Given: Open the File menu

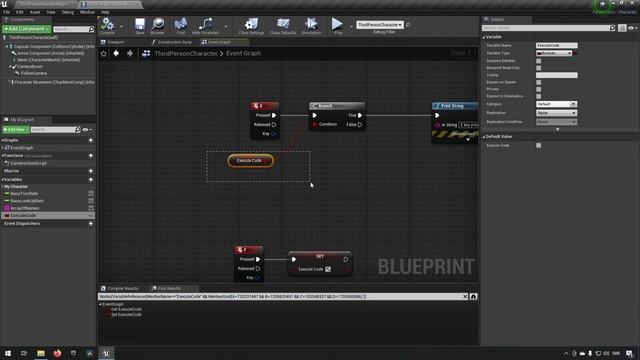Looking at the screenshot, I should (x=7, y=12).
